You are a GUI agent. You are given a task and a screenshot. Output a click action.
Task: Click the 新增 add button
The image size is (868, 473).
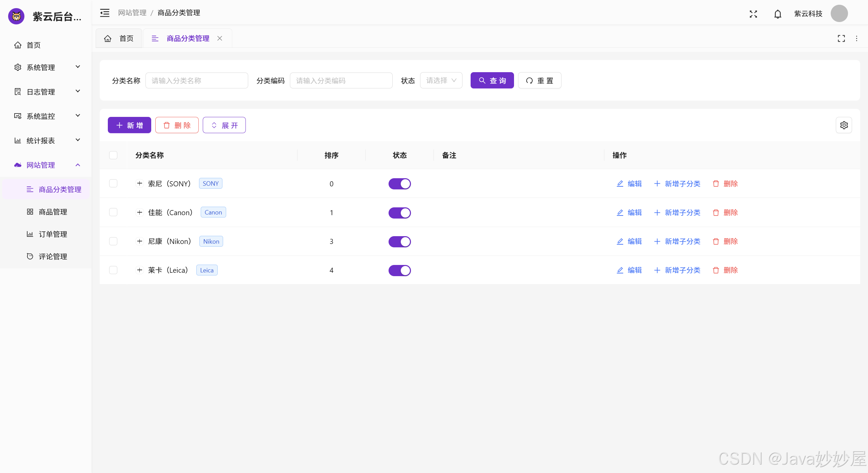point(130,125)
